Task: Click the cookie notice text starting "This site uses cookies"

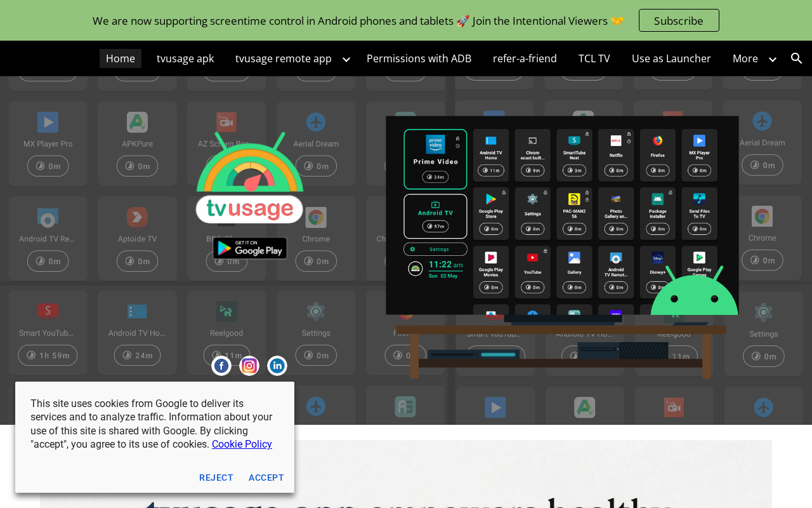Action: coord(152,424)
